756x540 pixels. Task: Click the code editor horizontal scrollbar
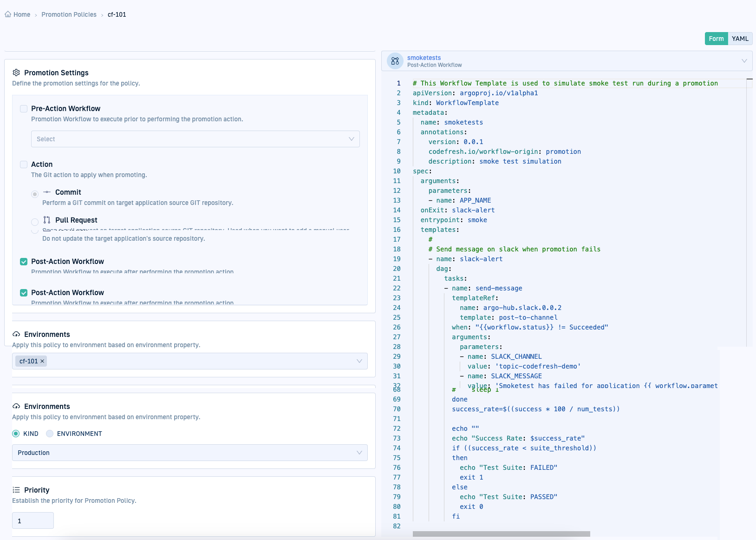tap(501, 534)
